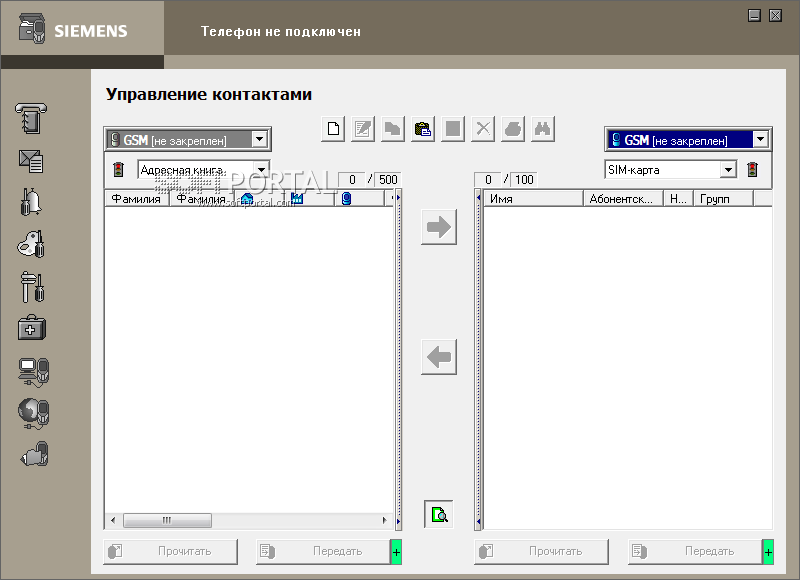Minimize the Siemens window
The width and height of the screenshot is (800, 580).
(755, 16)
